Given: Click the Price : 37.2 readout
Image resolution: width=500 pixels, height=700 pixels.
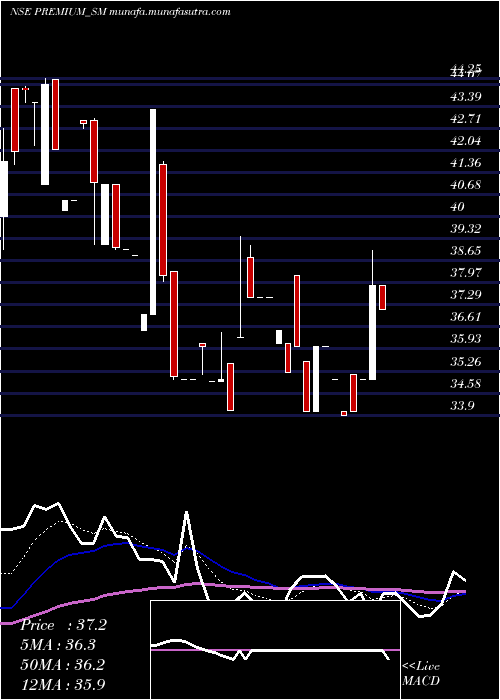Looking at the screenshot, I should point(63,625).
